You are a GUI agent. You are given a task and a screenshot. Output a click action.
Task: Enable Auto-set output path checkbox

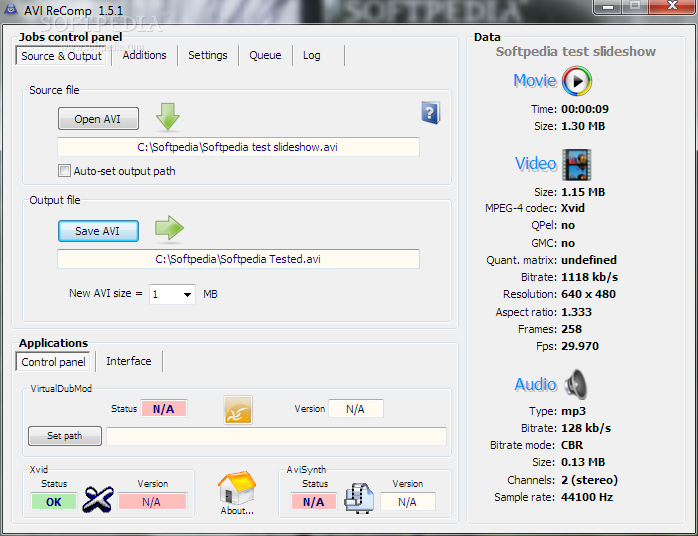pyautogui.click(x=64, y=171)
